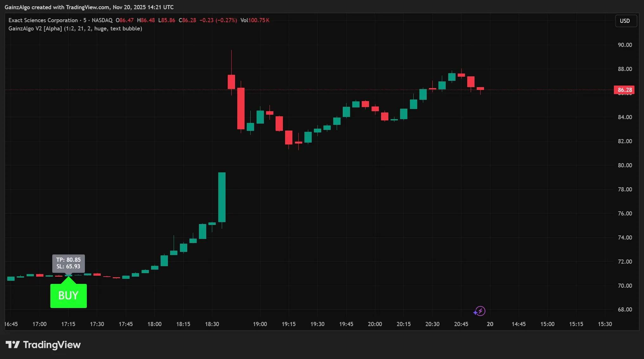The image size is (644, 359).
Task: Click the Exact Sciences Corporation symbol title
Action: [x=43, y=20]
